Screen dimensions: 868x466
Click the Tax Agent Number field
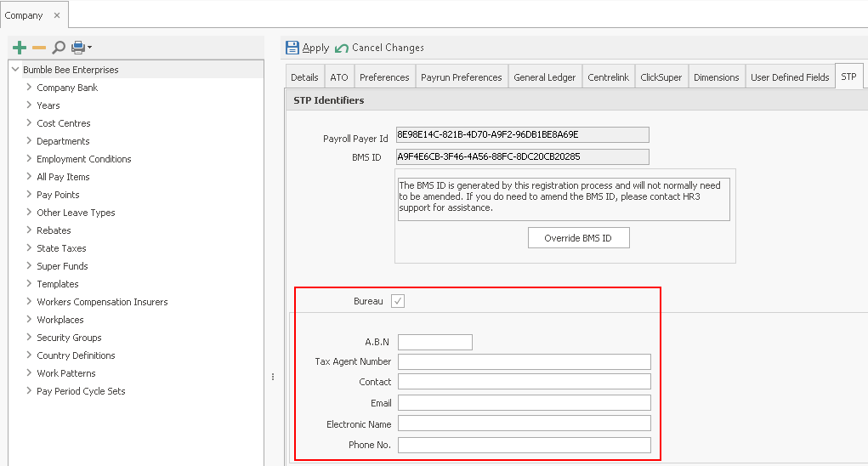524,361
